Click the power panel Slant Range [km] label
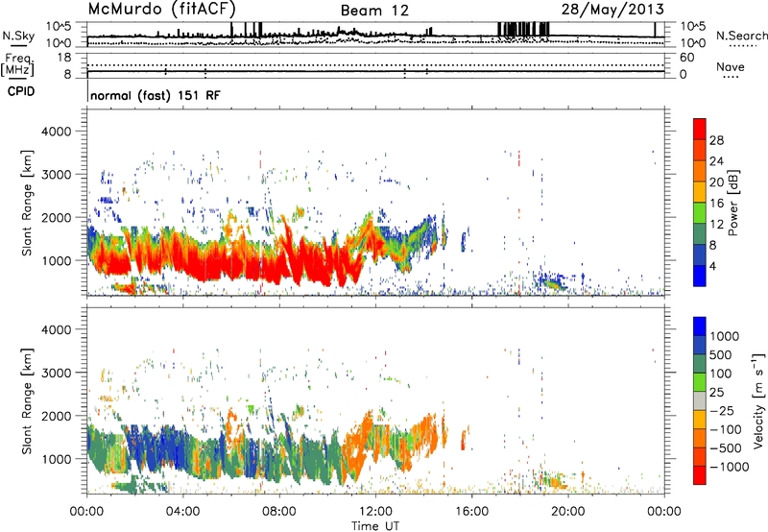Image resolution: width=768 pixels, height=532 pixels. coord(27,203)
